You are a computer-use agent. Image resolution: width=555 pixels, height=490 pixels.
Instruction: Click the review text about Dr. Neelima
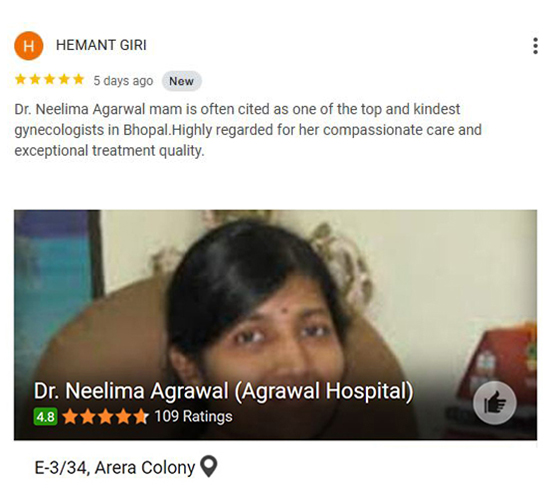coord(248,130)
